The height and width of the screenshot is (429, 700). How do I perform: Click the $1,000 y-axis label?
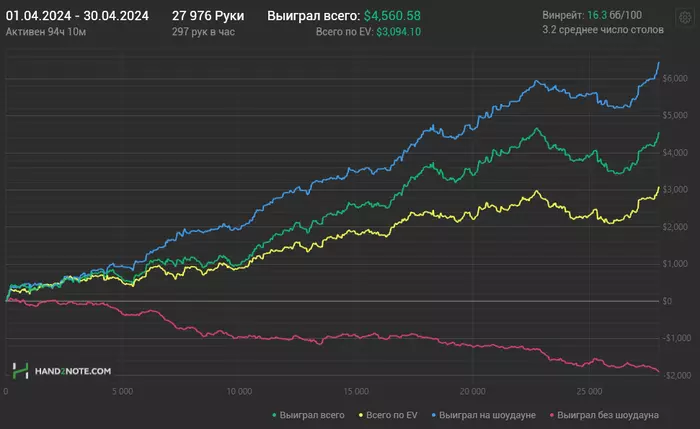click(675, 264)
